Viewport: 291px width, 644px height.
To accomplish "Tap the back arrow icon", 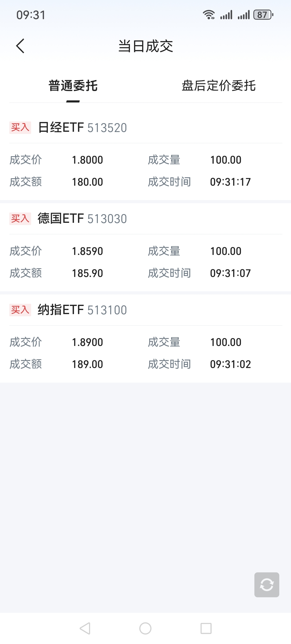I will [20, 46].
